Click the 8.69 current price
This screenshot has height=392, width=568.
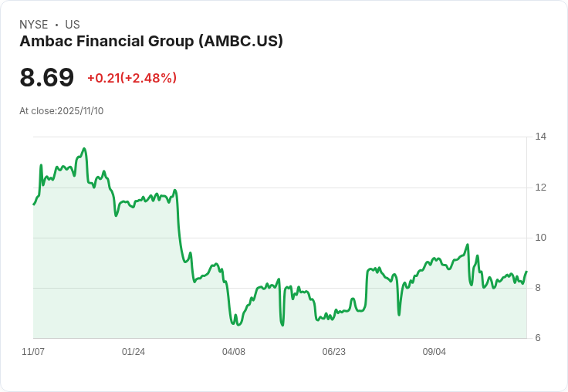(x=47, y=78)
